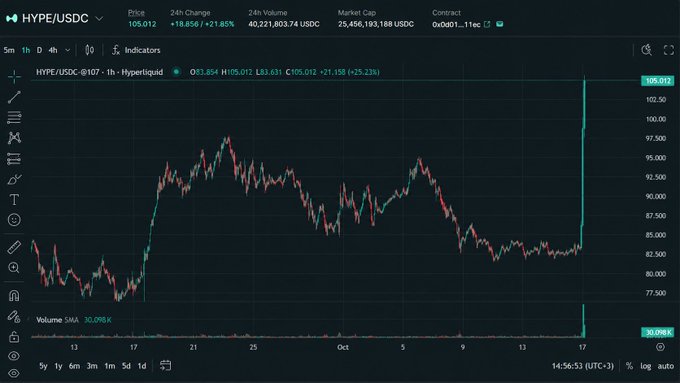
Task: Click the Market Cap value 25,456,193,188 USDC
Action: coord(376,24)
